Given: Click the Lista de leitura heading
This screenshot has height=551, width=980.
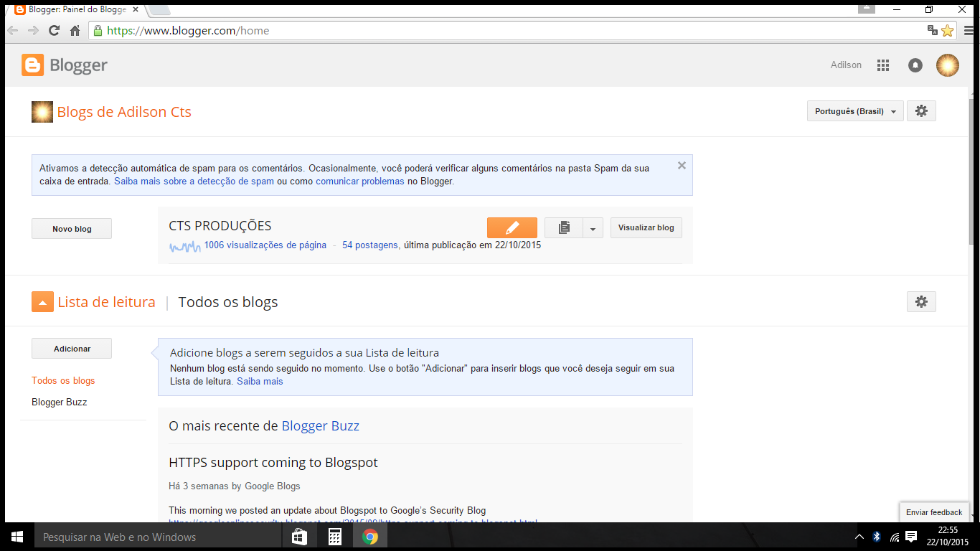Looking at the screenshot, I should point(106,302).
